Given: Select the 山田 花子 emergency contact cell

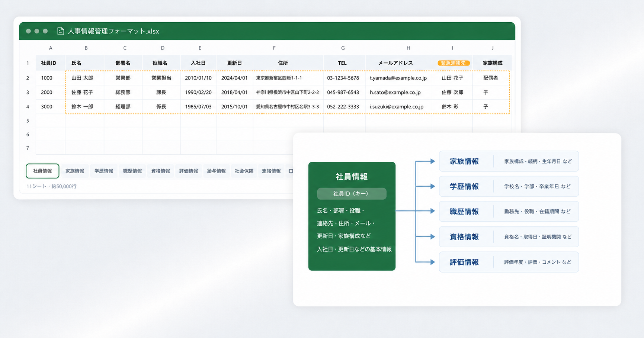Looking at the screenshot, I should tap(452, 78).
